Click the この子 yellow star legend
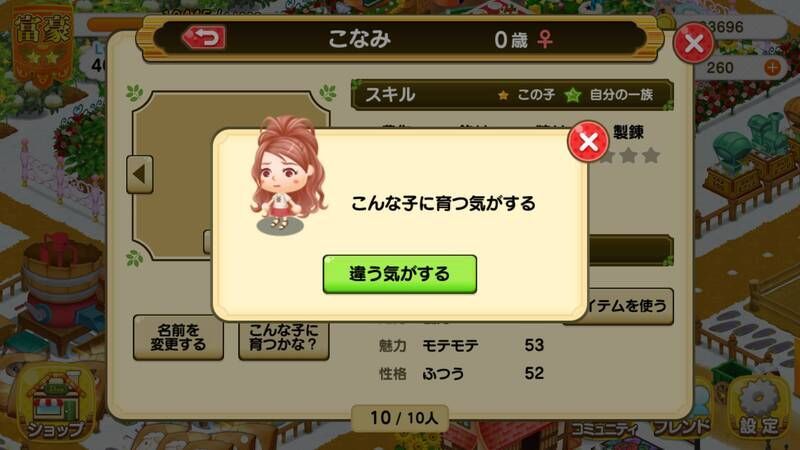800x450 pixels. click(526, 95)
